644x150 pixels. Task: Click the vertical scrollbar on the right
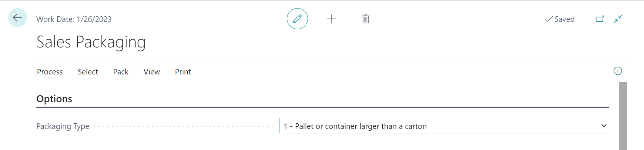click(x=623, y=116)
